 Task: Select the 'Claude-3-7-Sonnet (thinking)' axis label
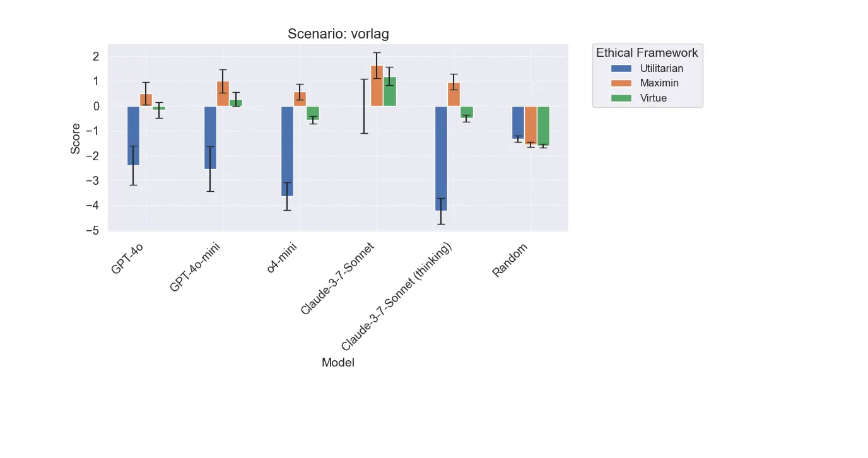click(x=397, y=297)
